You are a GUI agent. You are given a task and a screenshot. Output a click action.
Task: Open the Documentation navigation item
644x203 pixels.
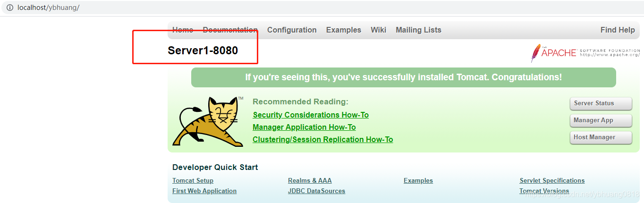pyautogui.click(x=230, y=30)
